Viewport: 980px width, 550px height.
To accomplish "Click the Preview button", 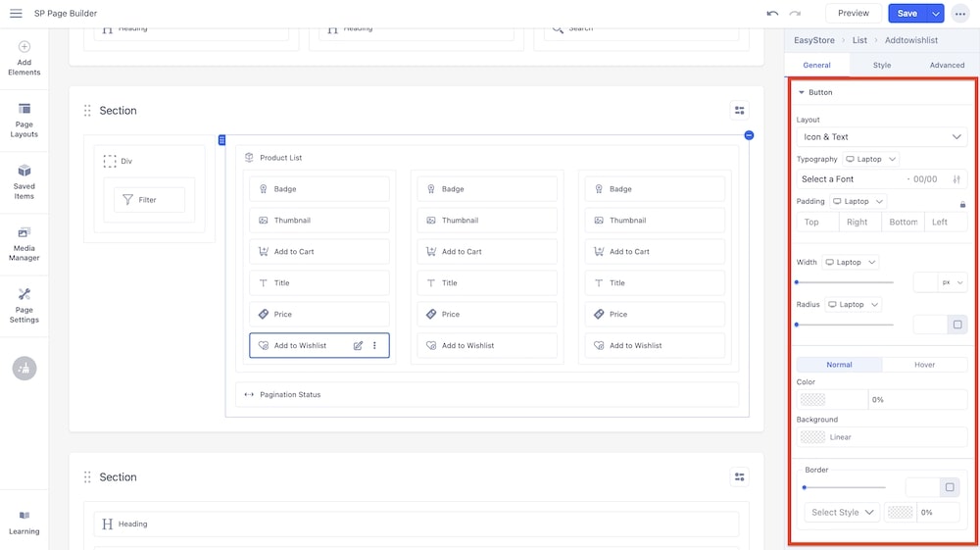I will (x=853, y=14).
